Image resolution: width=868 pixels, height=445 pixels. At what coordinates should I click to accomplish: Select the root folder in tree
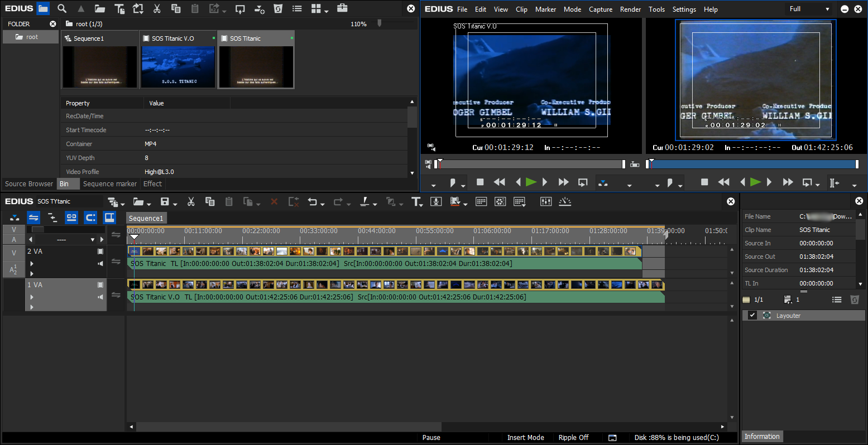(31, 37)
